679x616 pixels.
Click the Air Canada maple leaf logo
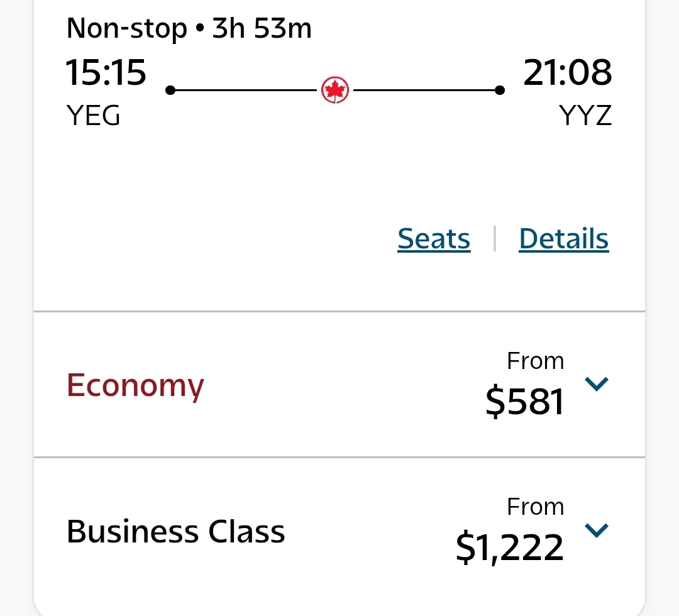335,91
